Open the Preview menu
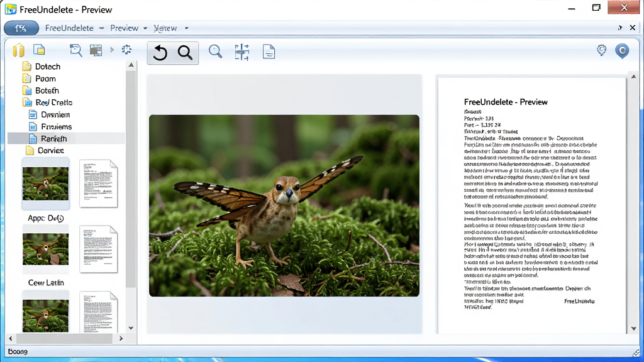 (x=124, y=28)
